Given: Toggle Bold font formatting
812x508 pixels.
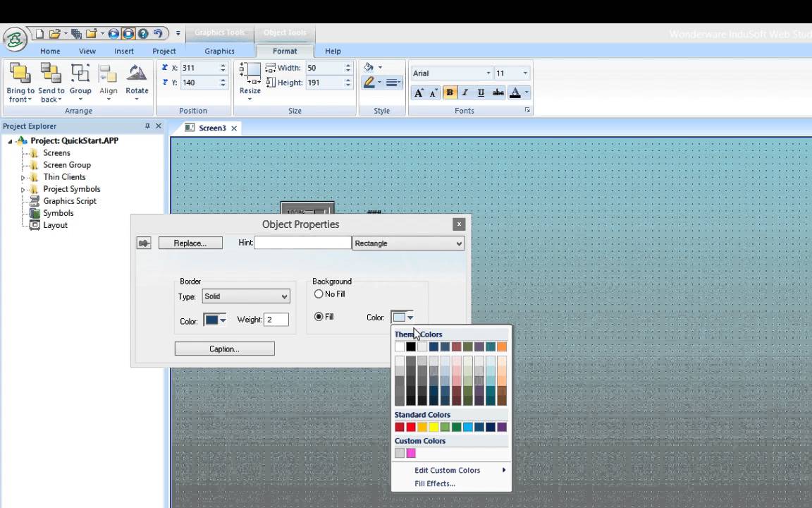Looking at the screenshot, I should point(450,92).
